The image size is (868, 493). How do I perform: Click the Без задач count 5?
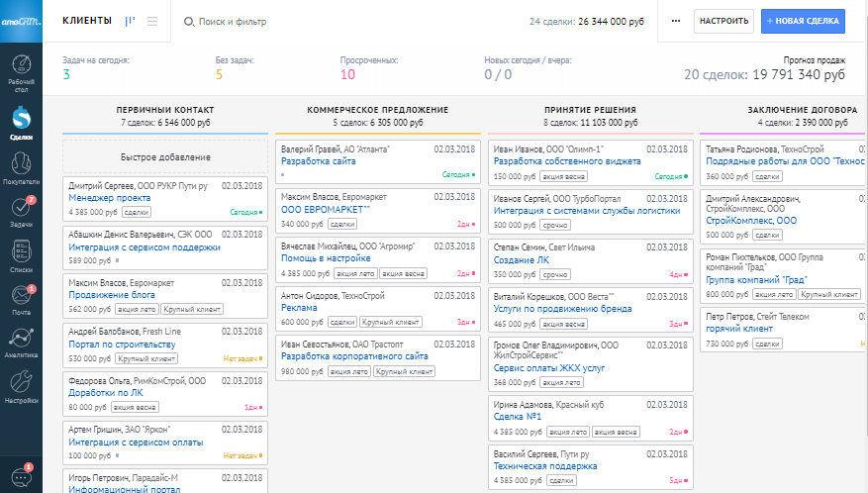[219, 75]
